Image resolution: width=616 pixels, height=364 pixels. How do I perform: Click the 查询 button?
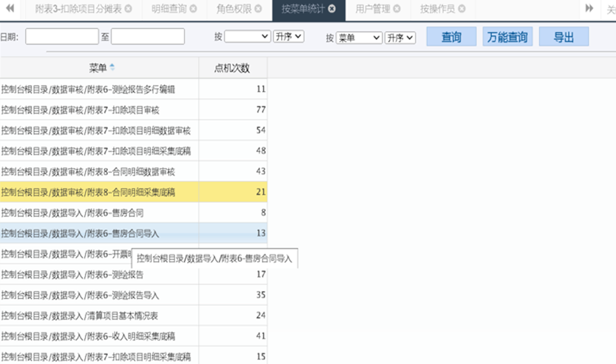point(452,36)
